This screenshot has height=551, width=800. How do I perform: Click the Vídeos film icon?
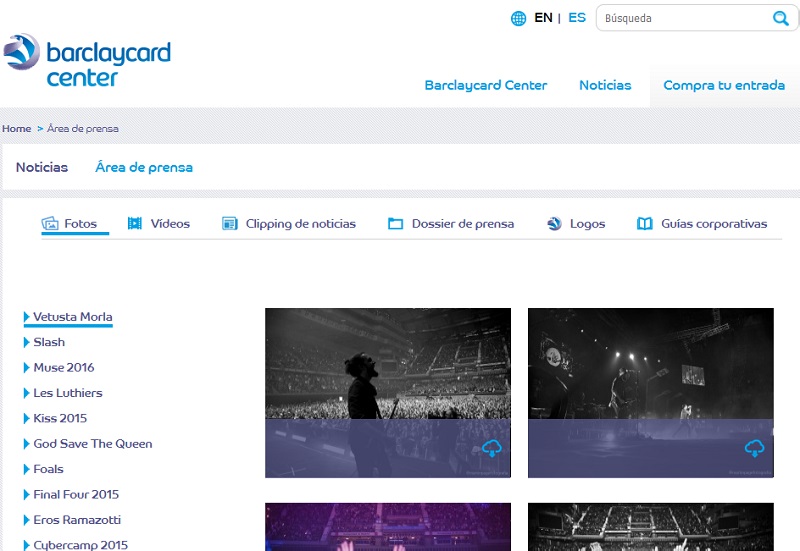click(135, 223)
